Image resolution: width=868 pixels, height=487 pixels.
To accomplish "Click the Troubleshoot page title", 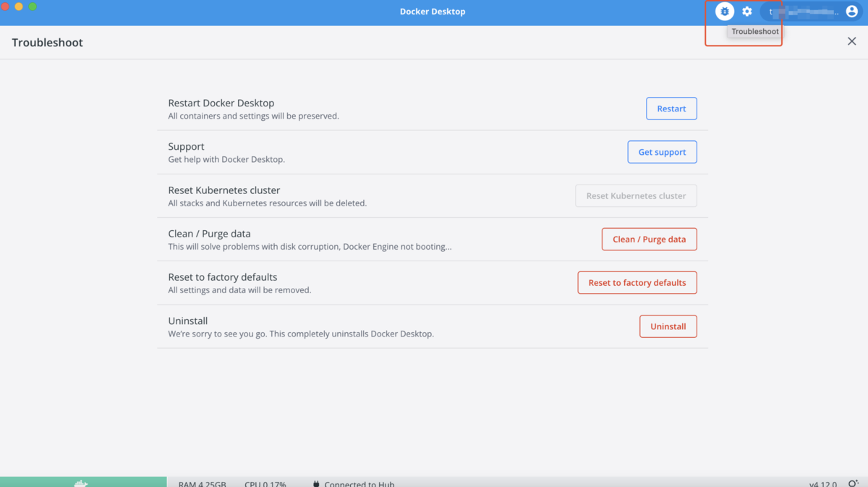I will click(47, 43).
